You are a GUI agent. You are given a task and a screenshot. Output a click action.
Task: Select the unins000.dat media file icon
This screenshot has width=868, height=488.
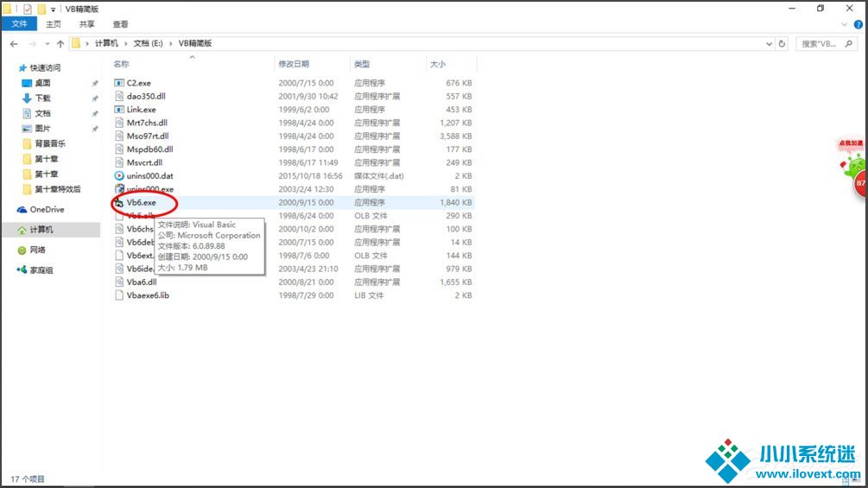(118, 176)
